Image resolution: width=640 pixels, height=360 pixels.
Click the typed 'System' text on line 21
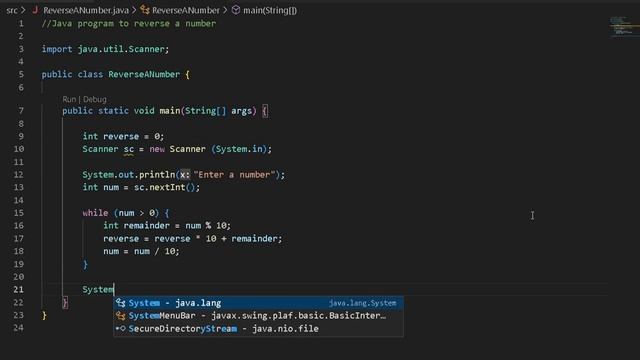98,289
